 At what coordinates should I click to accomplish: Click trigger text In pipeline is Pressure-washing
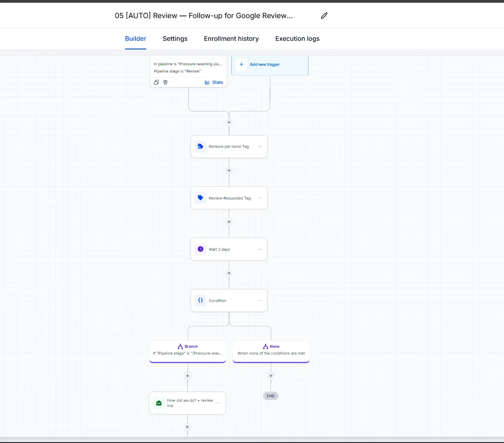(188, 64)
